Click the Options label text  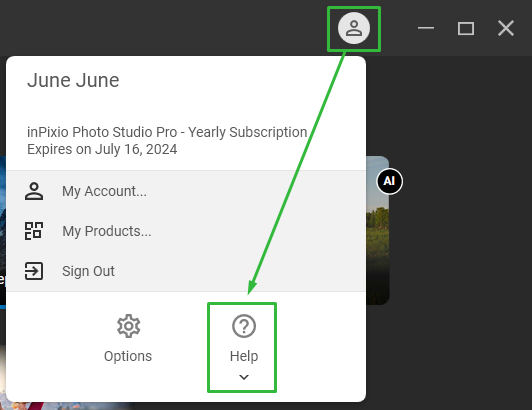click(128, 356)
